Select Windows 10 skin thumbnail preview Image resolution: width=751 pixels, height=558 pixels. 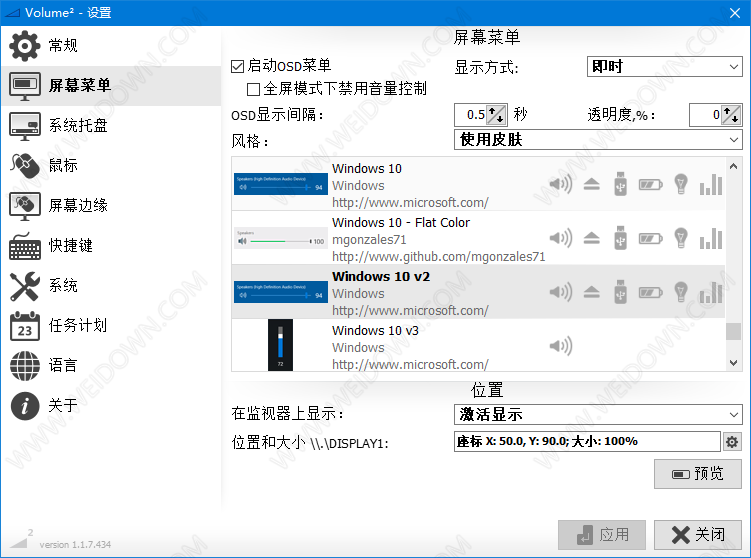pyautogui.click(x=281, y=184)
